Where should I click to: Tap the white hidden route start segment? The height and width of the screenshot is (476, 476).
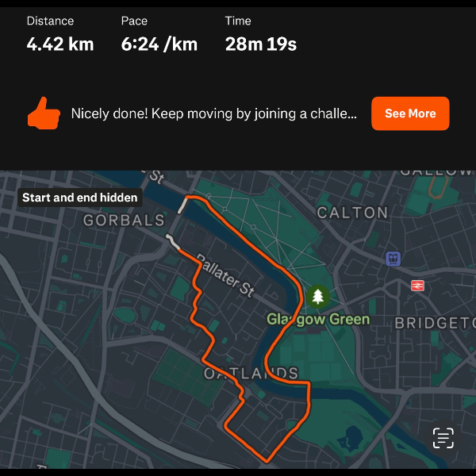pos(182,205)
